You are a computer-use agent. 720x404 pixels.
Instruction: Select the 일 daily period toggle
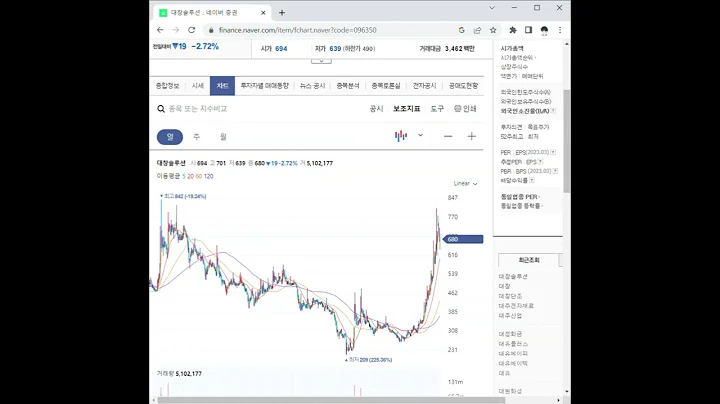point(170,137)
